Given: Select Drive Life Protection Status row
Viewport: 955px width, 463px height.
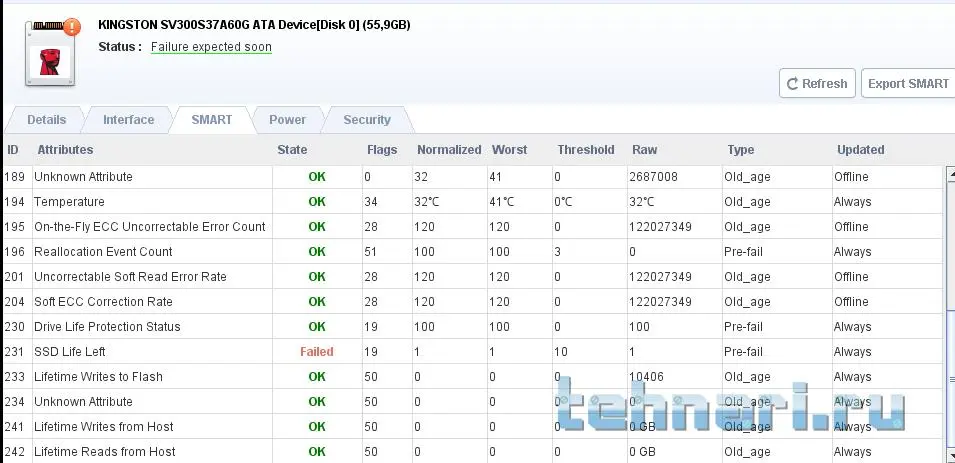Looking at the screenshot, I should coord(473,327).
